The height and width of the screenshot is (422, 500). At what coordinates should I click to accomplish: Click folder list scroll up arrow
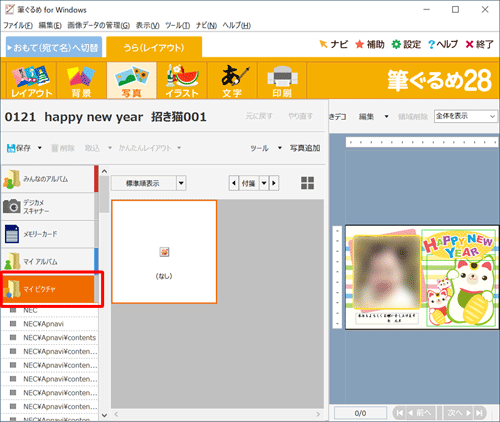[104, 171]
